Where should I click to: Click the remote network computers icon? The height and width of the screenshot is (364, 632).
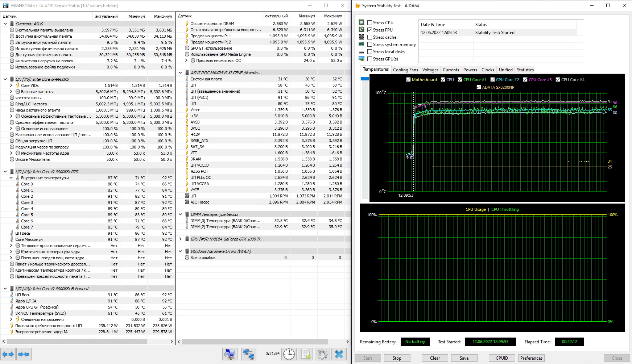[x=248, y=354]
